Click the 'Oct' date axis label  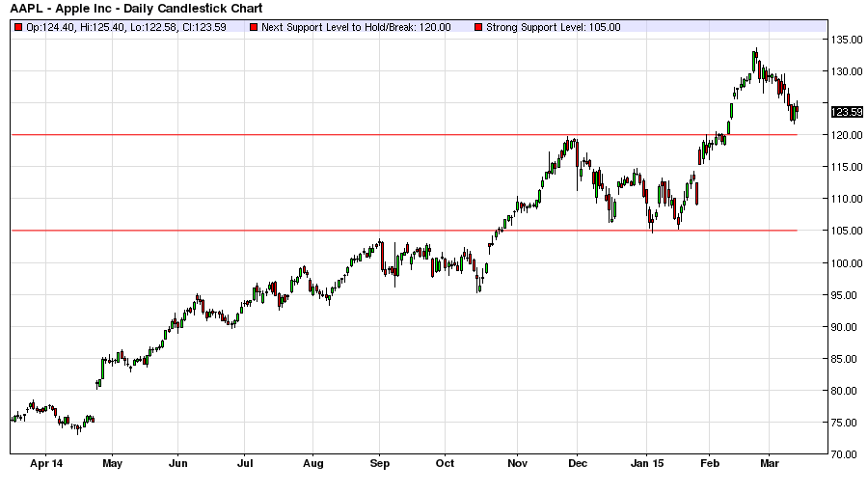coord(445,464)
